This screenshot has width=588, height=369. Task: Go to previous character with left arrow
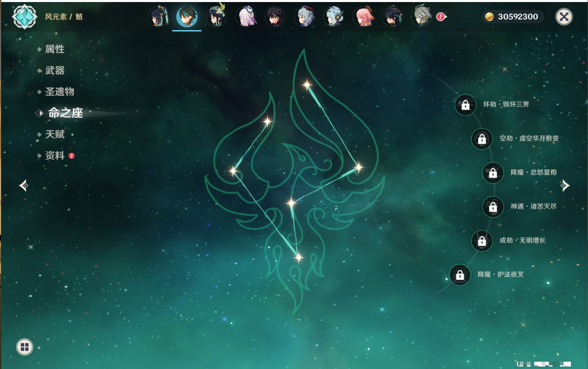[24, 186]
